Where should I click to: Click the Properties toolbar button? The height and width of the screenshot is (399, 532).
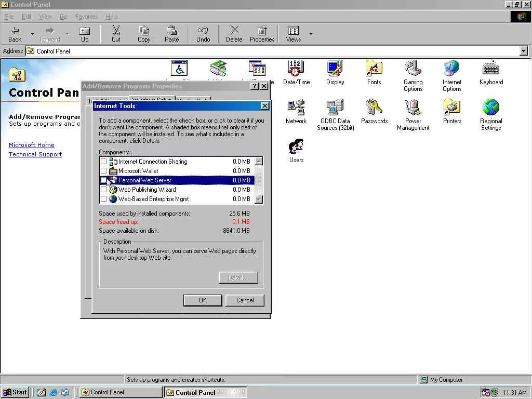(262, 34)
